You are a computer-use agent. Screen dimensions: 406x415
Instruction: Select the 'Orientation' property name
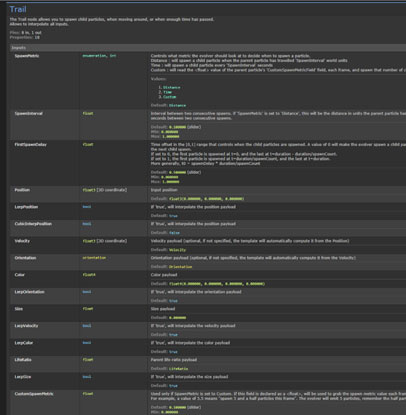[25, 258]
